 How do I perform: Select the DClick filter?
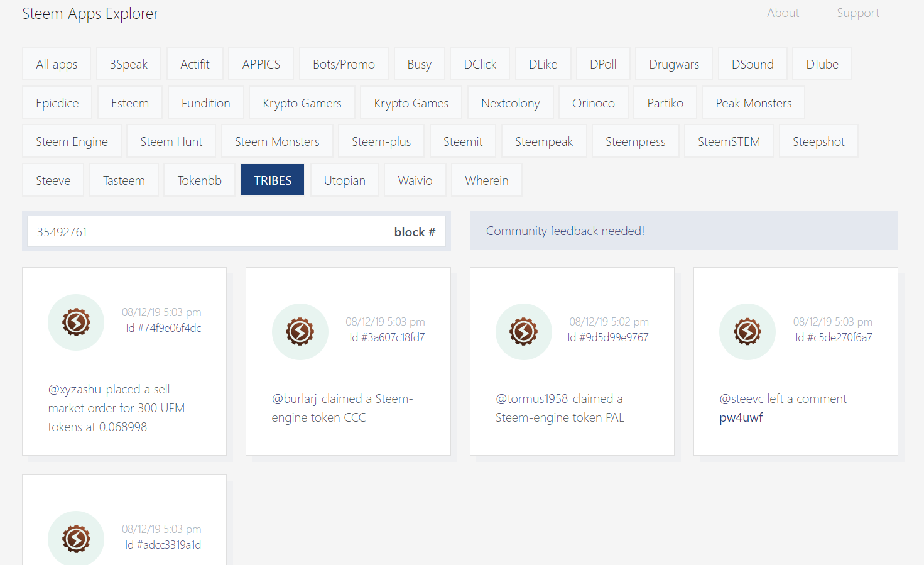480,64
